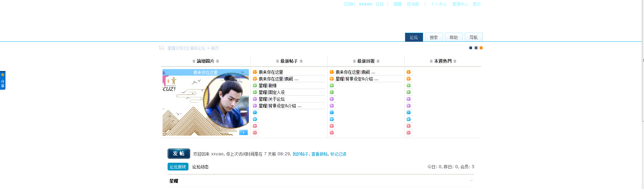Click 我的帖子 link
This screenshot has height=189, width=644.
tap(300, 154)
